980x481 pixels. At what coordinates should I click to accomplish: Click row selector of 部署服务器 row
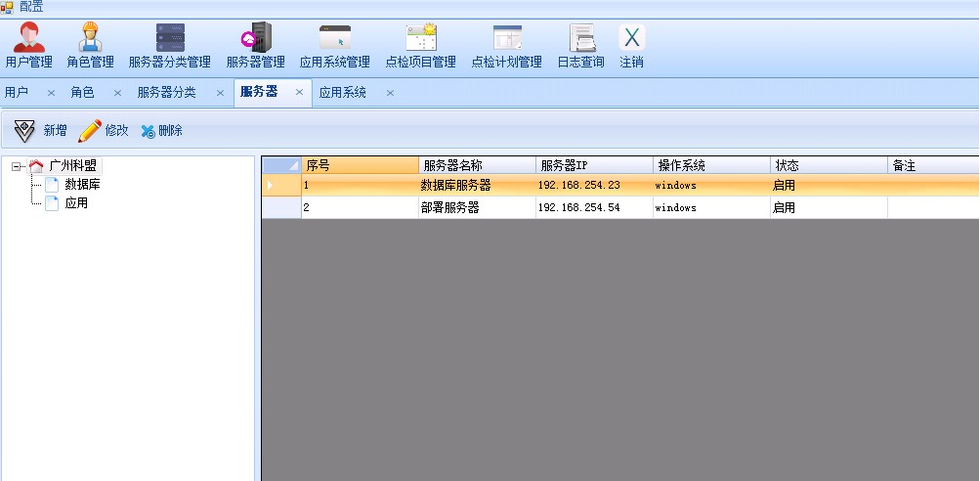coord(281,207)
